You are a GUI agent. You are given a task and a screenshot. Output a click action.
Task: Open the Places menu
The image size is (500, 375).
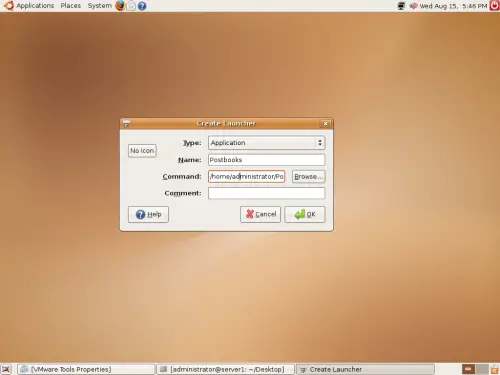71,6
